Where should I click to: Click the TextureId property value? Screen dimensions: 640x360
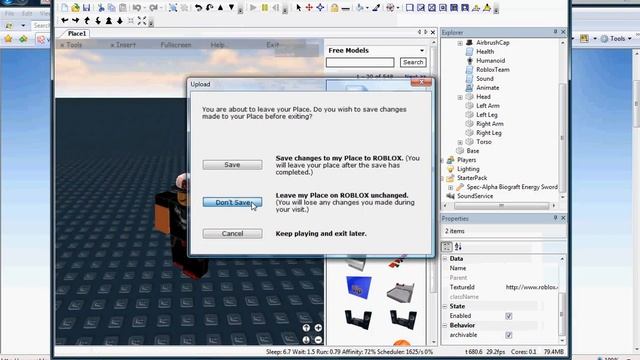531,287
